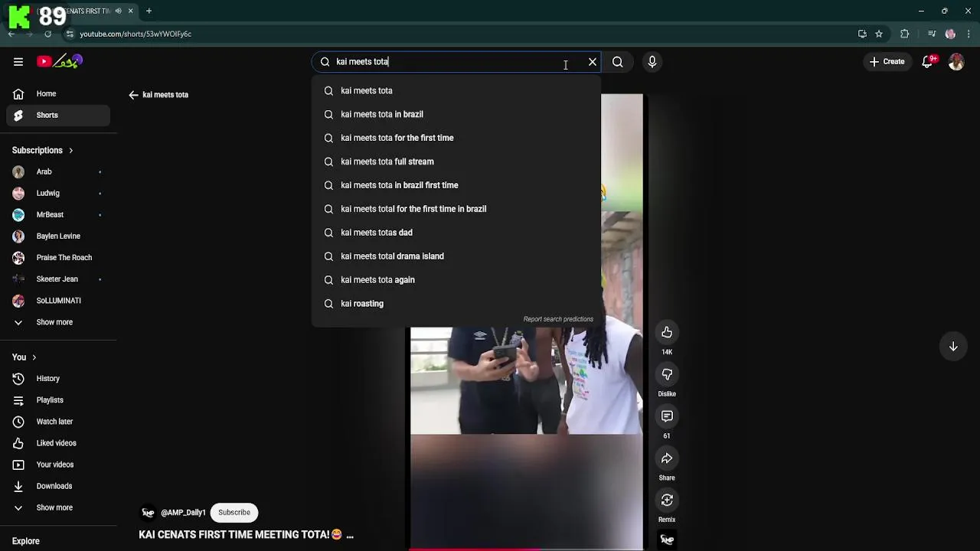
Task: Go to Home in sidebar
Action: [58, 93]
